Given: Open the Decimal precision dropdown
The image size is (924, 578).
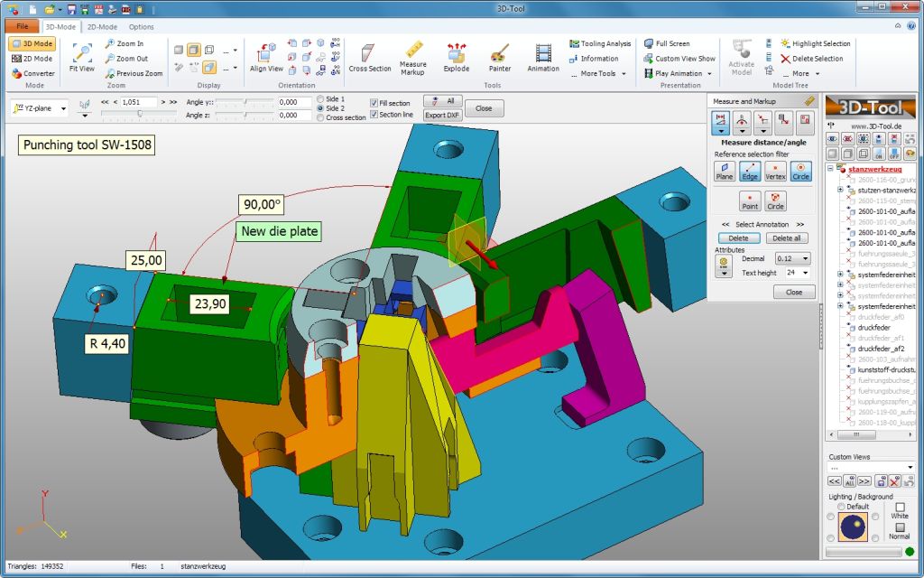Looking at the screenshot, I should [x=793, y=259].
